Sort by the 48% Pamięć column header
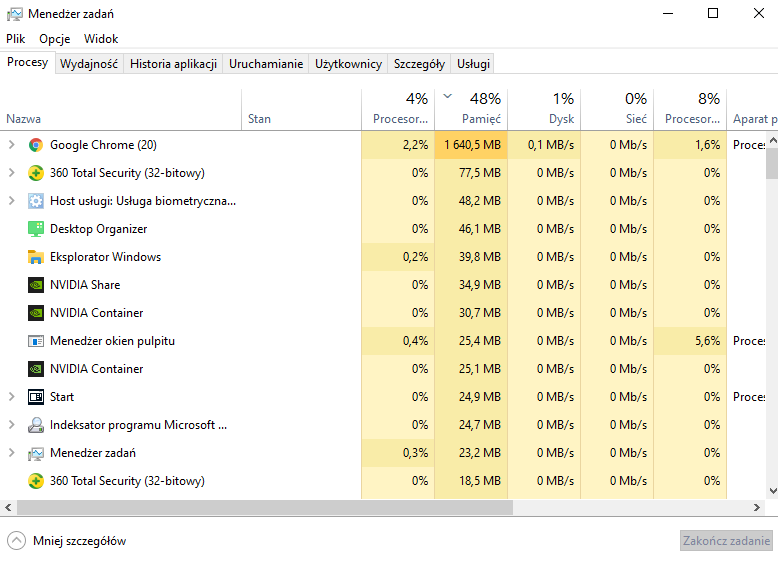The width and height of the screenshot is (778, 562). click(x=471, y=110)
